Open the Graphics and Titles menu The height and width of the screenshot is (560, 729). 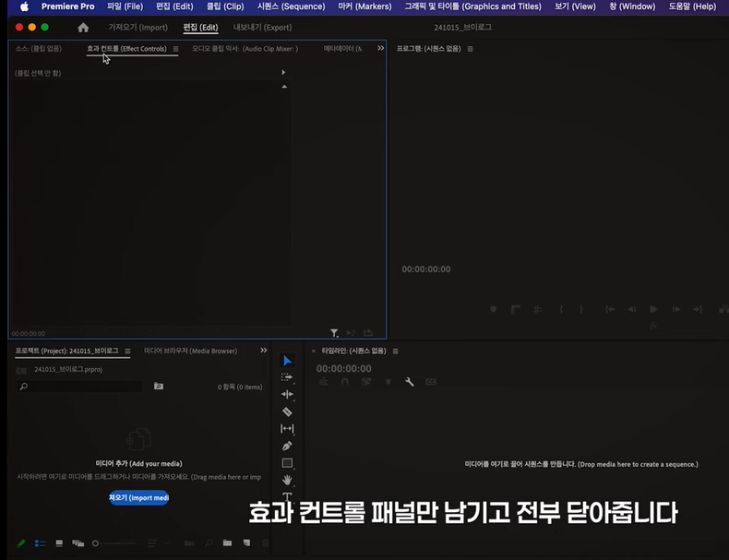[x=472, y=6]
